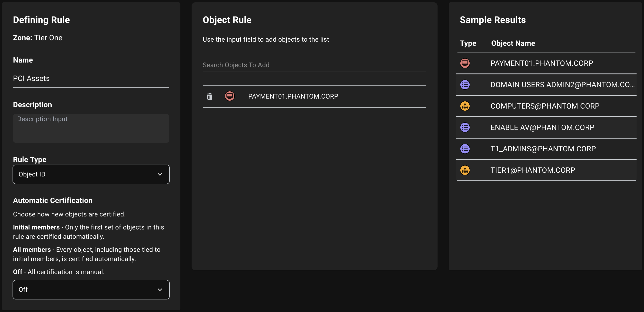Open the Automatic Certification dropdown

(x=91, y=289)
